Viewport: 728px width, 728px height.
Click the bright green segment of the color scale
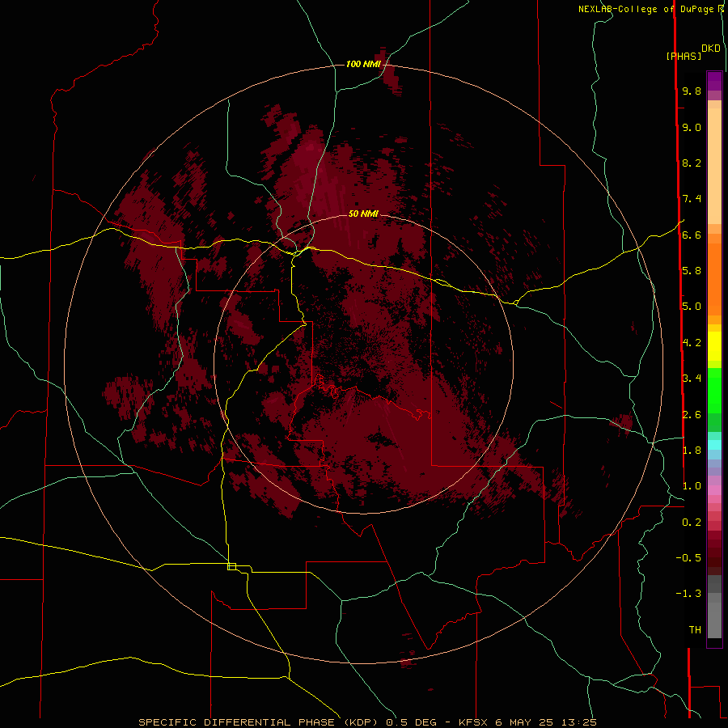(714, 391)
